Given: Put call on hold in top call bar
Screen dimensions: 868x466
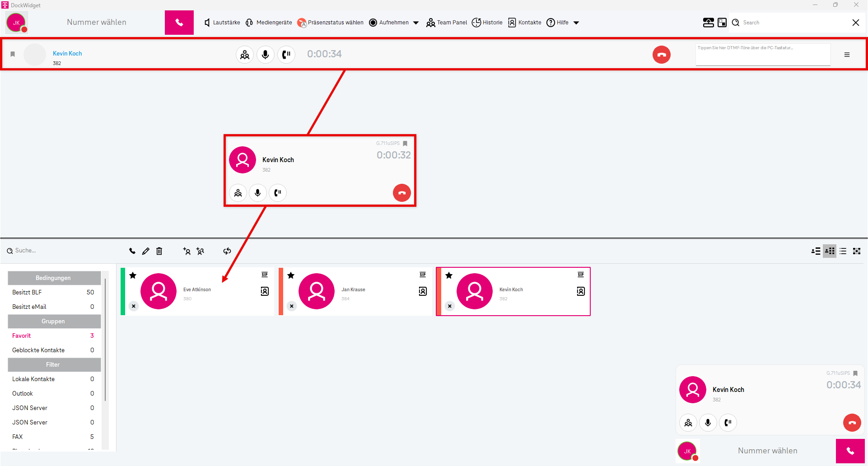Looking at the screenshot, I should tap(286, 55).
